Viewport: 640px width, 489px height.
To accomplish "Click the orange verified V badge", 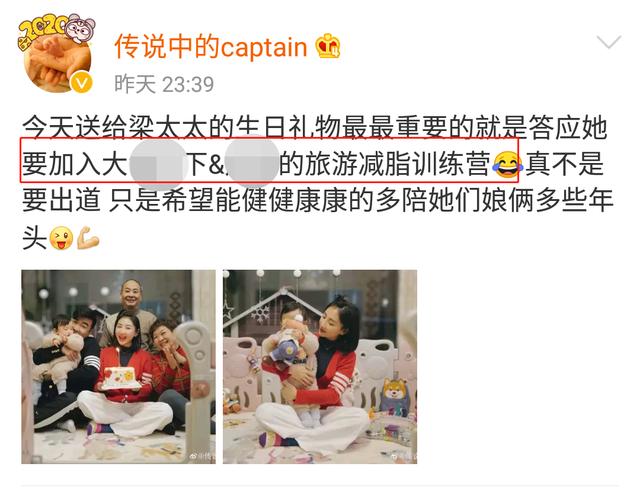I will (x=81, y=83).
